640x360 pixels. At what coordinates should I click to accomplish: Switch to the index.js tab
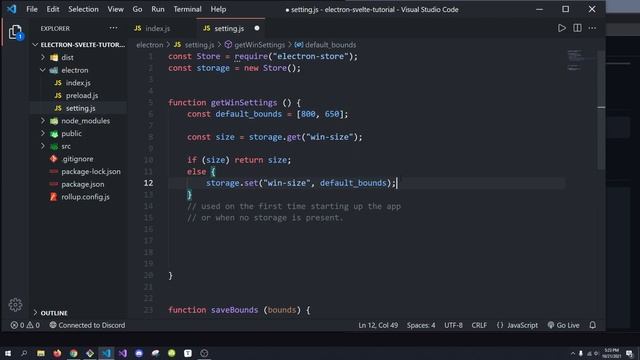pos(157,28)
